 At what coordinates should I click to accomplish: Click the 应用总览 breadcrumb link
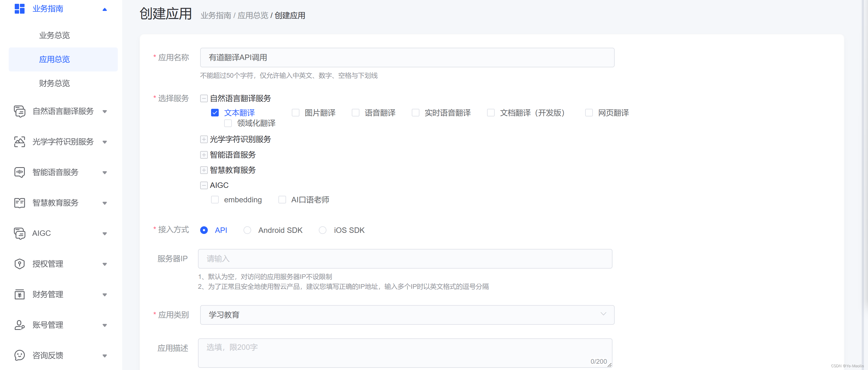[253, 16]
